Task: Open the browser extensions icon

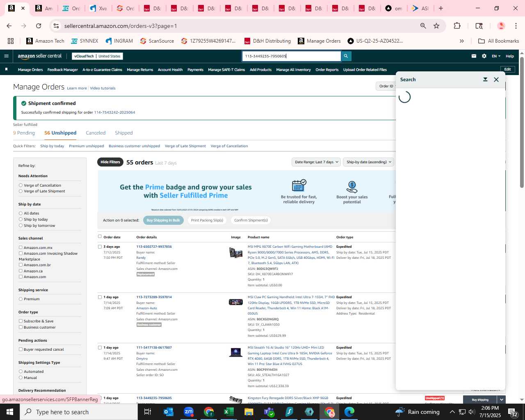Action: 457,26
